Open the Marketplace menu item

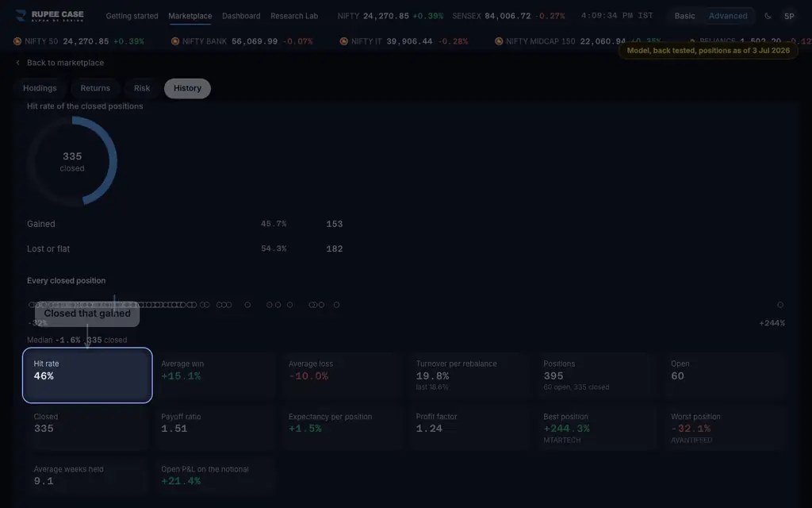190,16
